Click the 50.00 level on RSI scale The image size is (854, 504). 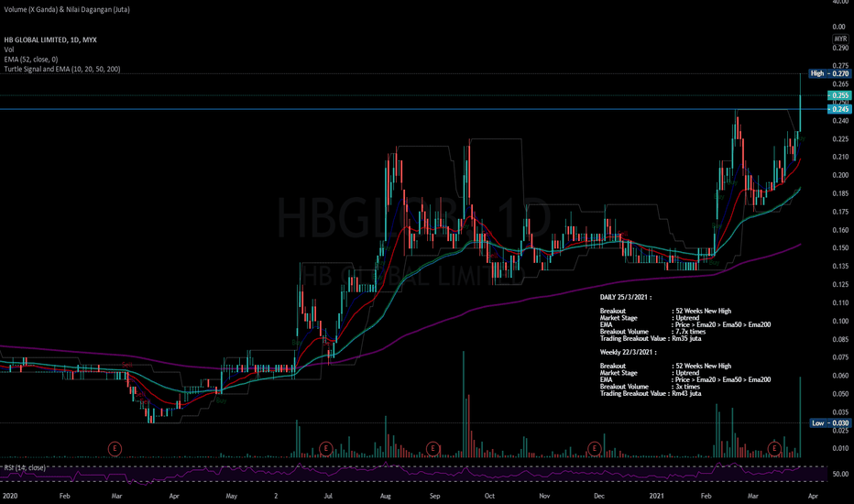pyautogui.click(x=840, y=474)
